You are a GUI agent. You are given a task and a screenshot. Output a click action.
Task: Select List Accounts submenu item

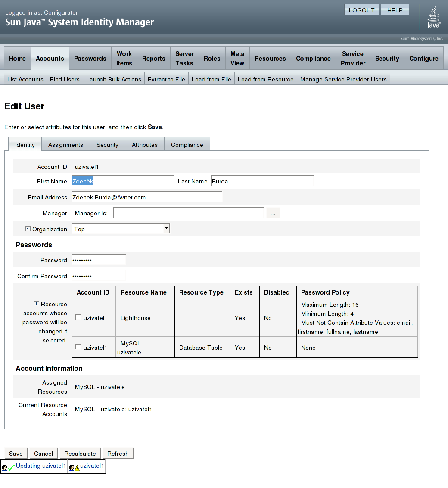pos(25,79)
